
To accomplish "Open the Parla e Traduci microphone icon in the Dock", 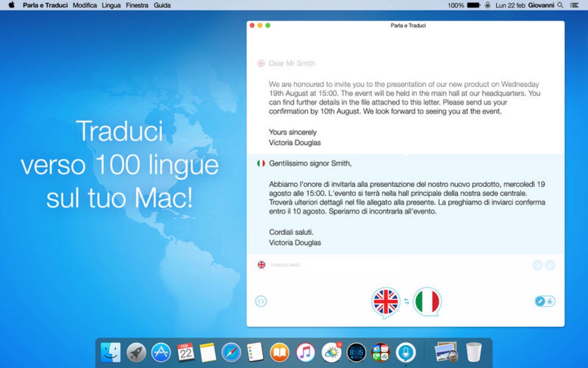I will pyautogui.click(x=406, y=352).
